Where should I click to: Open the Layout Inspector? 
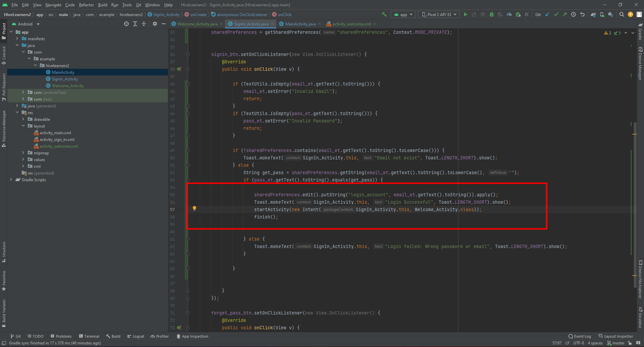616,336
